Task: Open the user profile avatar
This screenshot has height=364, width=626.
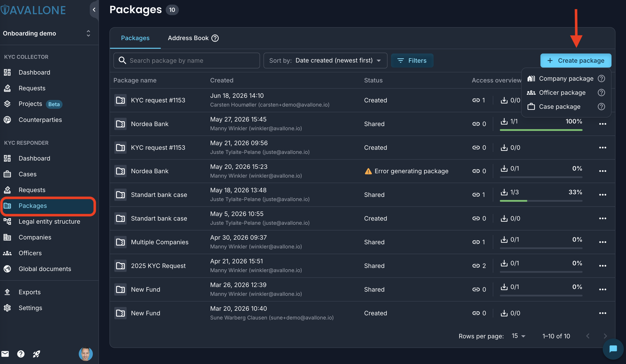Action: click(x=86, y=354)
